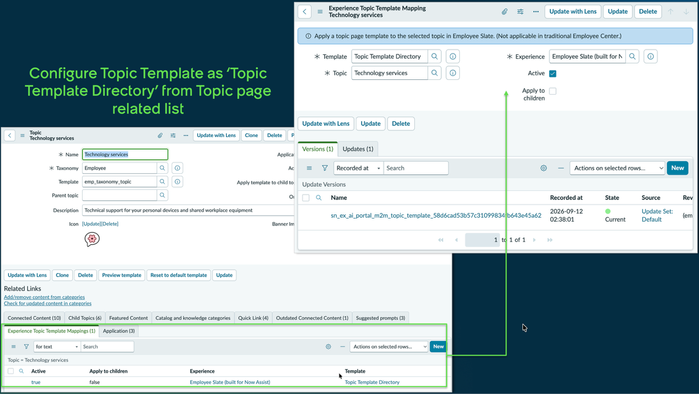Open the mapping form's hamburger context menu

[320, 12]
